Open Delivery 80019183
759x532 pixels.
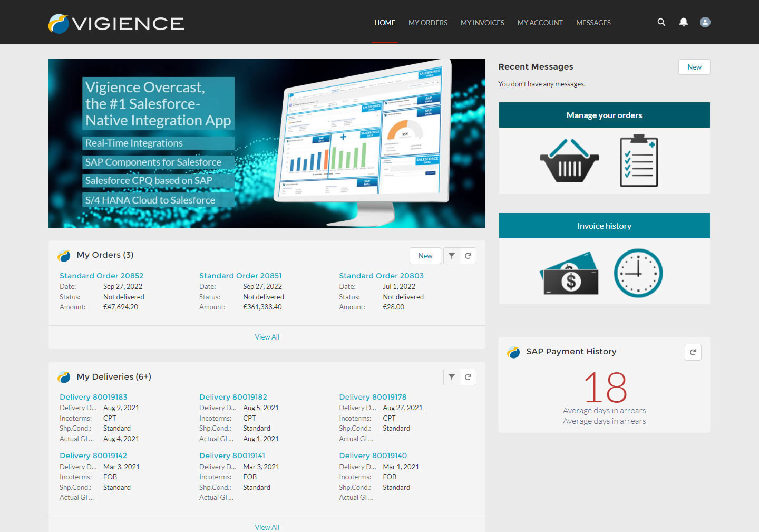(93, 397)
